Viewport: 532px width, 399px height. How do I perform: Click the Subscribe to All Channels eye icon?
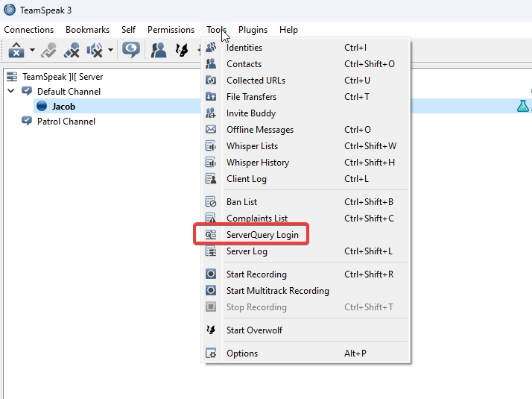[131, 50]
